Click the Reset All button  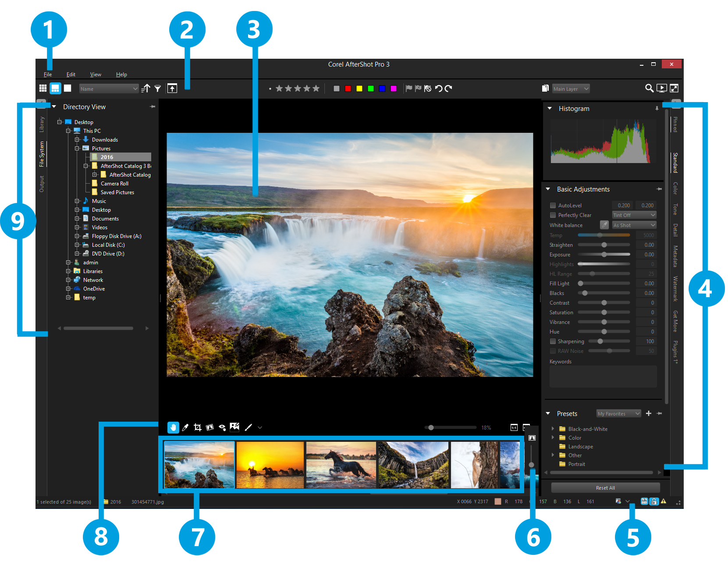[605, 488]
